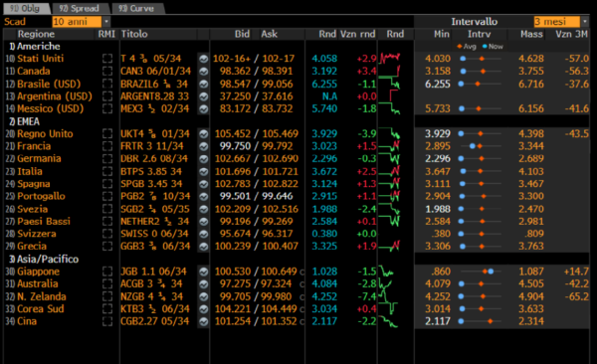The height and width of the screenshot is (364, 597).
Task: Open chart icon for KTB3 06/34
Action: point(204,309)
